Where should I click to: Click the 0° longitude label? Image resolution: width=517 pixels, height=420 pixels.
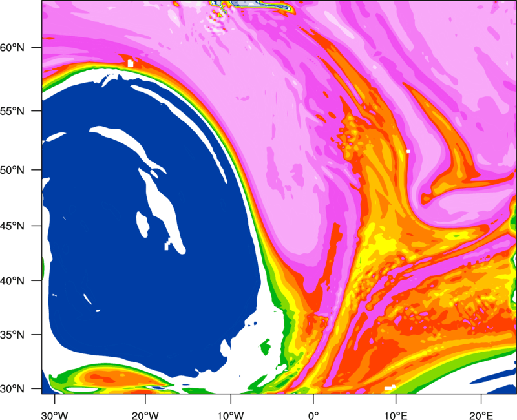(x=313, y=415)
